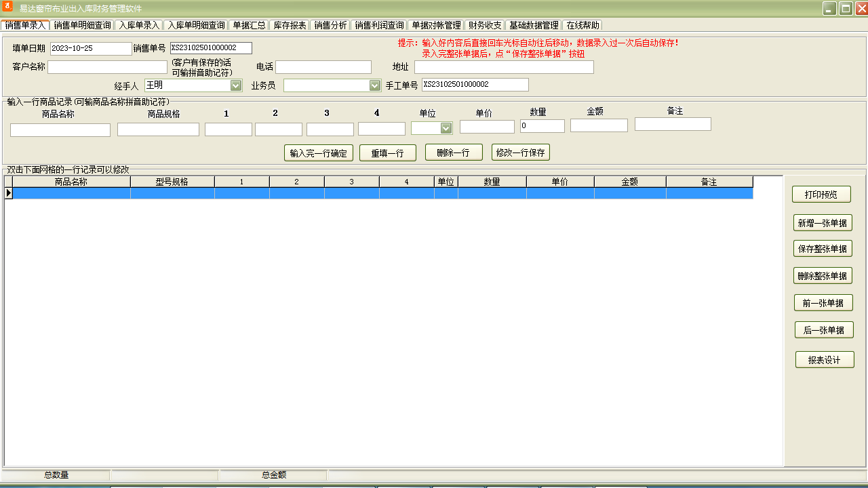
Task: Switch to 单据对帐管理 tab
Action: click(436, 25)
